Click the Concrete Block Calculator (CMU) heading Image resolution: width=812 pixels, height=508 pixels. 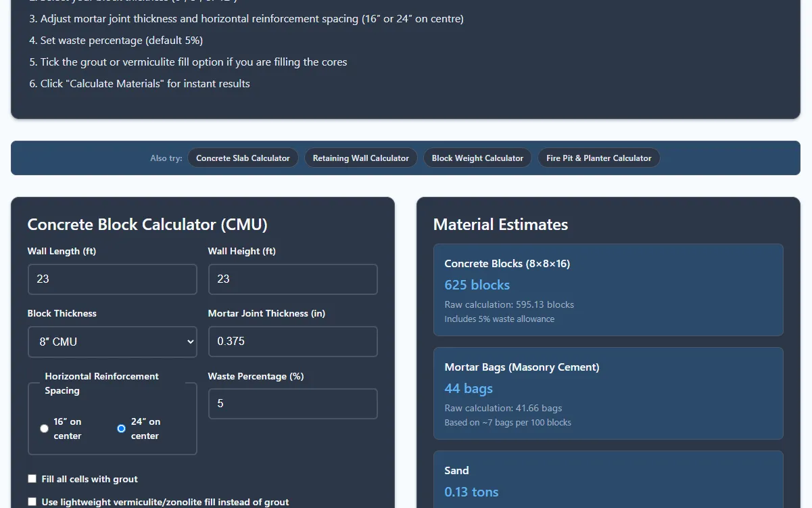click(x=147, y=225)
